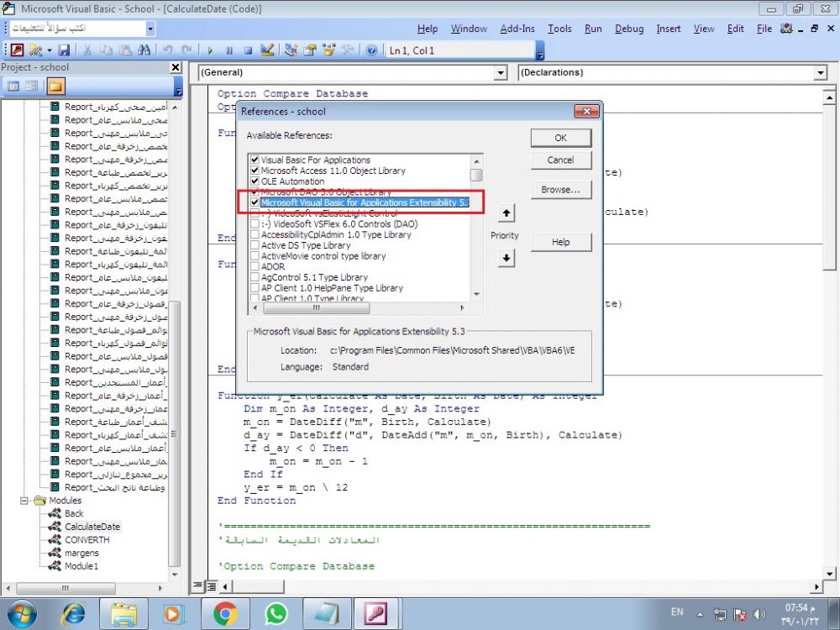Select the CONVERTH module in project tree
Screen dimensions: 840x630
tap(87, 540)
